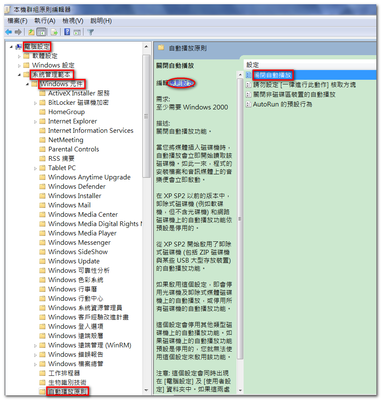Click the folder icon of Windows Update
Image resolution: width=381 pixels, height=400 pixels.
[x=42, y=261]
